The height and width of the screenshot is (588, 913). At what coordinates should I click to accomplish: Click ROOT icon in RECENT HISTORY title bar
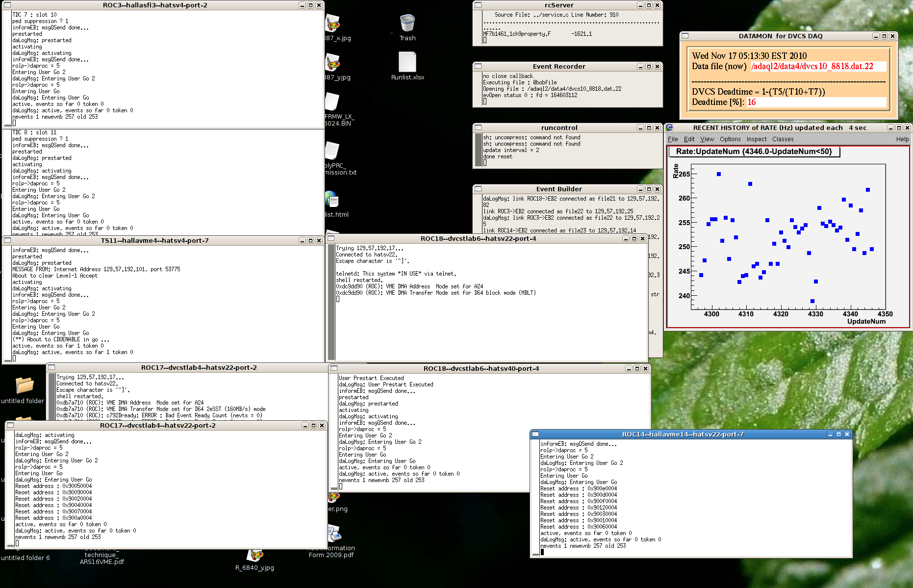click(x=669, y=128)
